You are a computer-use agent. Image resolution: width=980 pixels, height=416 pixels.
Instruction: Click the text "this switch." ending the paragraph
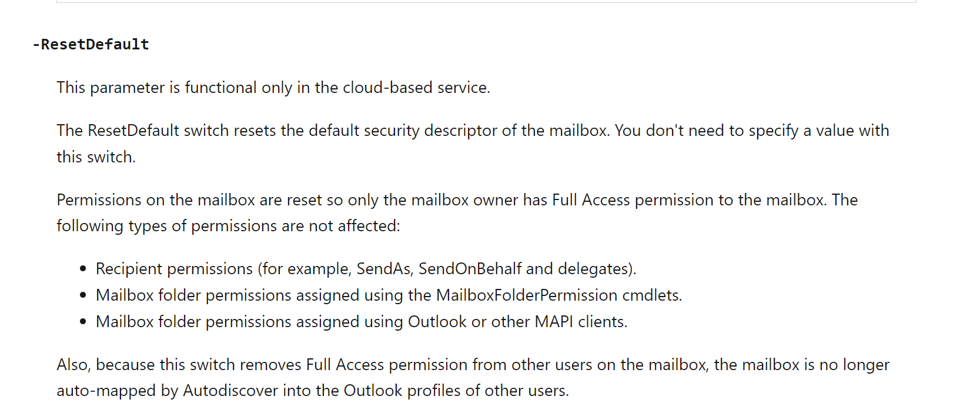tap(96, 157)
